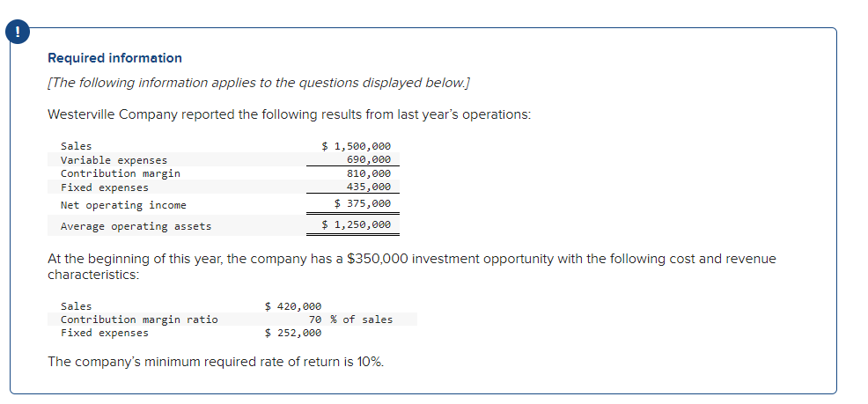Select the Contribution margin row label
This screenshot has width=868, height=404.
click(121, 173)
